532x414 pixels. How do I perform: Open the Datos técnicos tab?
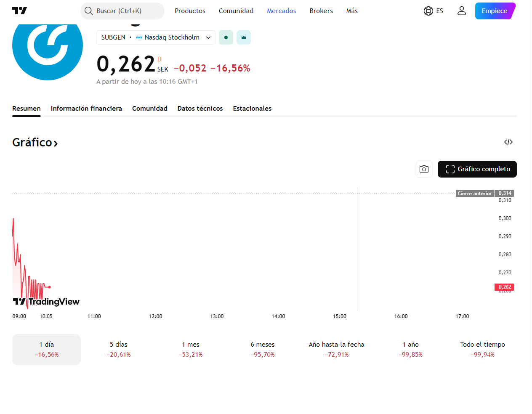(200, 109)
